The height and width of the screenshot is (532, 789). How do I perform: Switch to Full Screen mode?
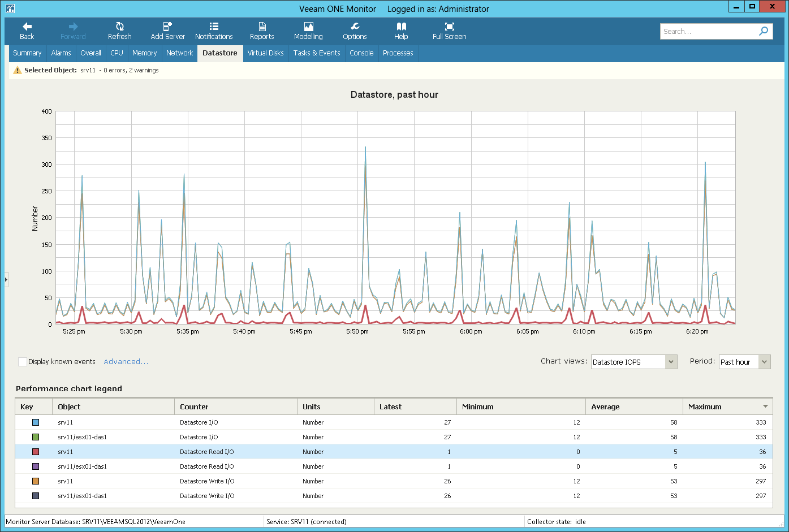pos(449,31)
